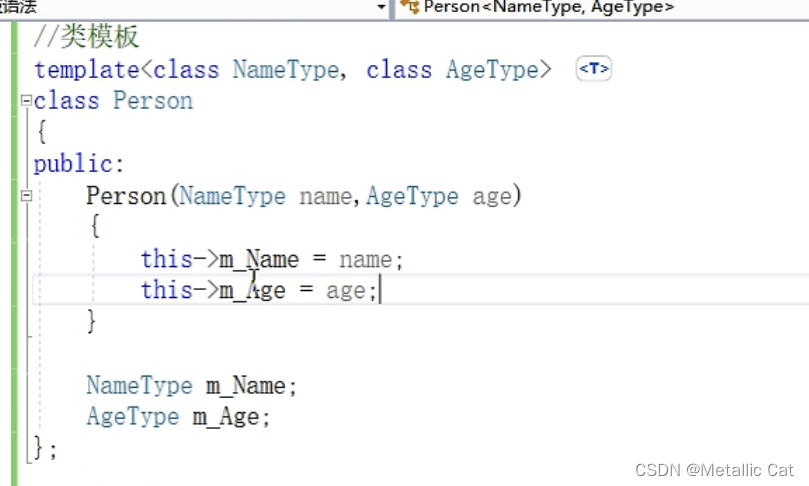This screenshot has width=809, height=486.
Task: Open the Person<NameType, AgeType> navigation dropdown
Action: click(602, 7)
